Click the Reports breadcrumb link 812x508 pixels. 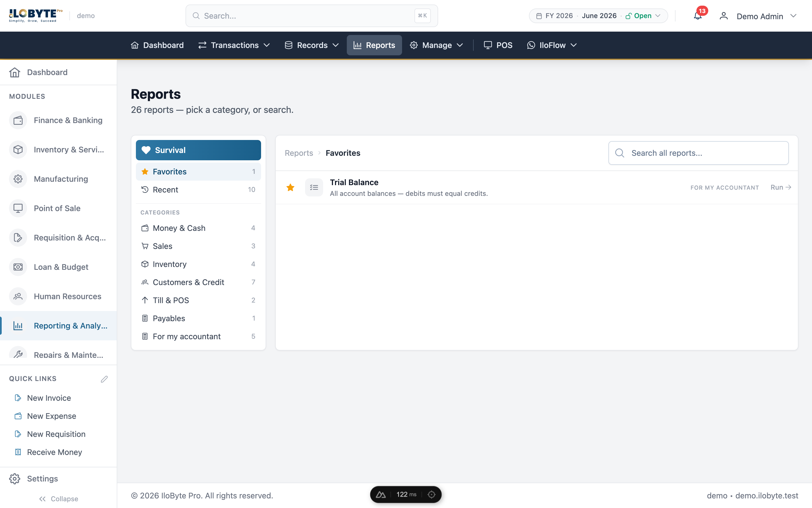(x=299, y=153)
